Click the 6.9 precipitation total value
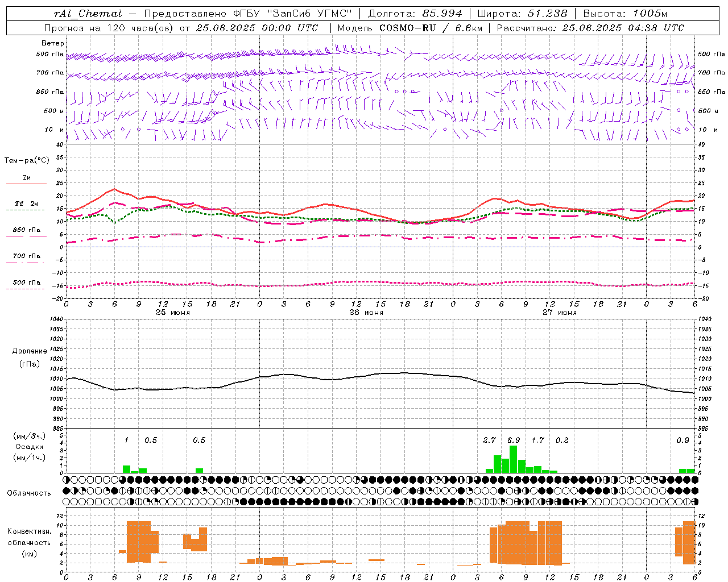 [x=514, y=440]
